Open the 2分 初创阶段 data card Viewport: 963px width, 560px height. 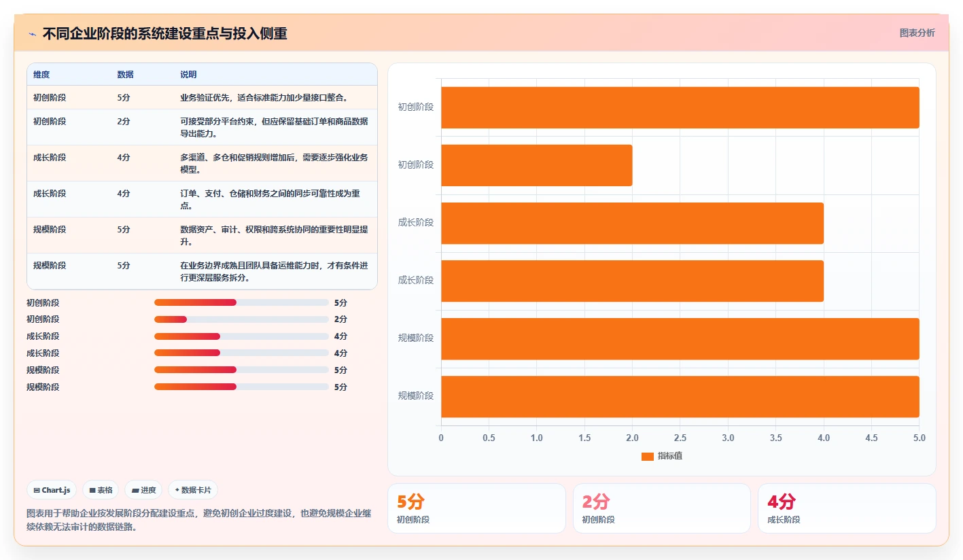pyautogui.click(x=662, y=508)
